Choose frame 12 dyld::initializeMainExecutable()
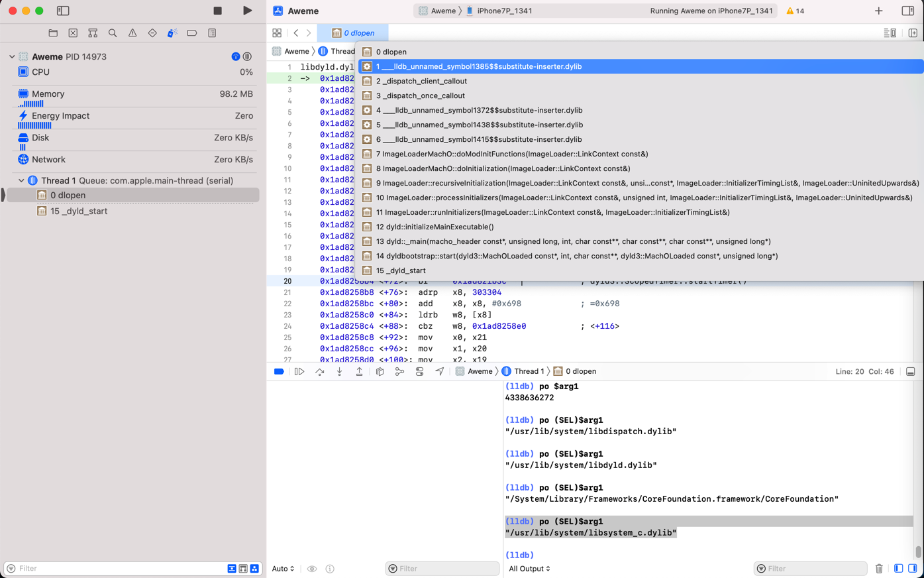 click(639, 227)
